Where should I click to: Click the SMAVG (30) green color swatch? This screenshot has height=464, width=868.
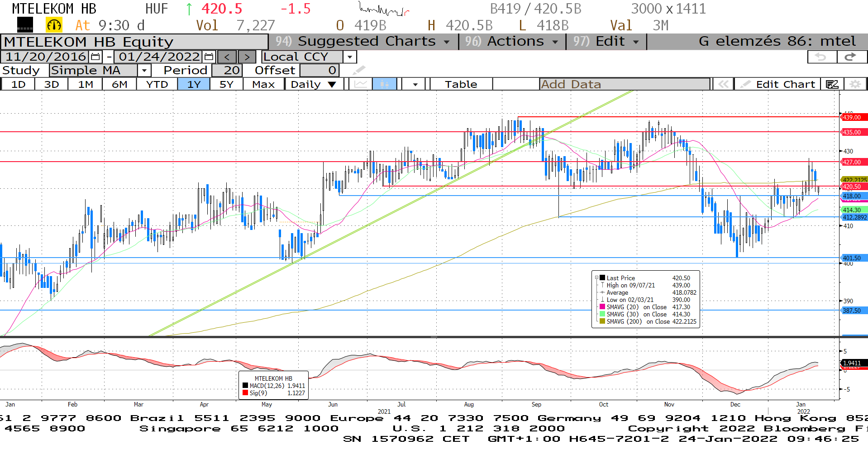602,314
